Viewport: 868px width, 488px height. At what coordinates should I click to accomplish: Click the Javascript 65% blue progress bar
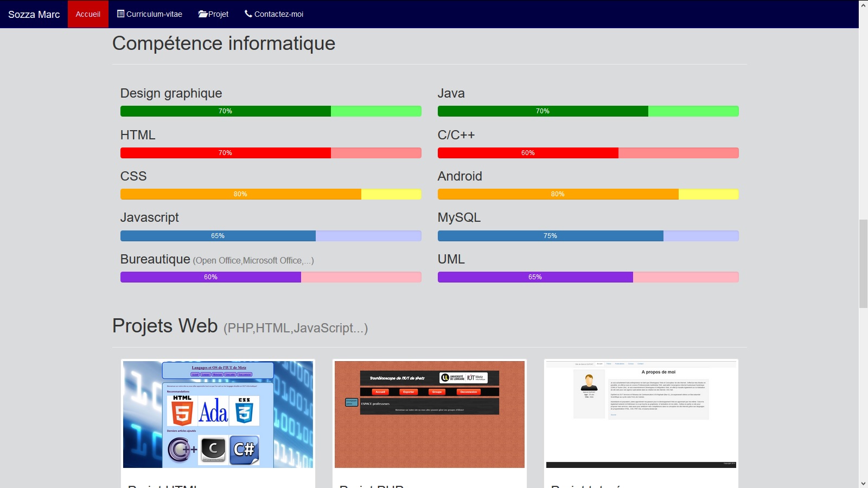tap(271, 236)
